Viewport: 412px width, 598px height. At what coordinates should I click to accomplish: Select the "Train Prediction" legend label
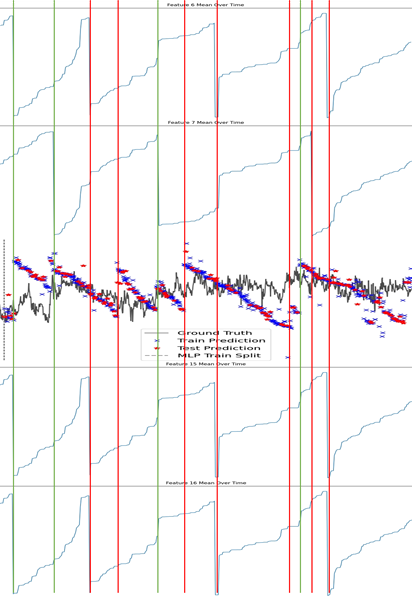click(221, 341)
